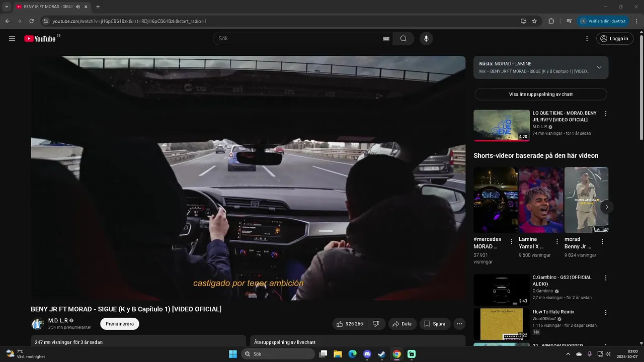Open M.D. L.R channel name link
The height and width of the screenshot is (362, 644).
pos(58,321)
